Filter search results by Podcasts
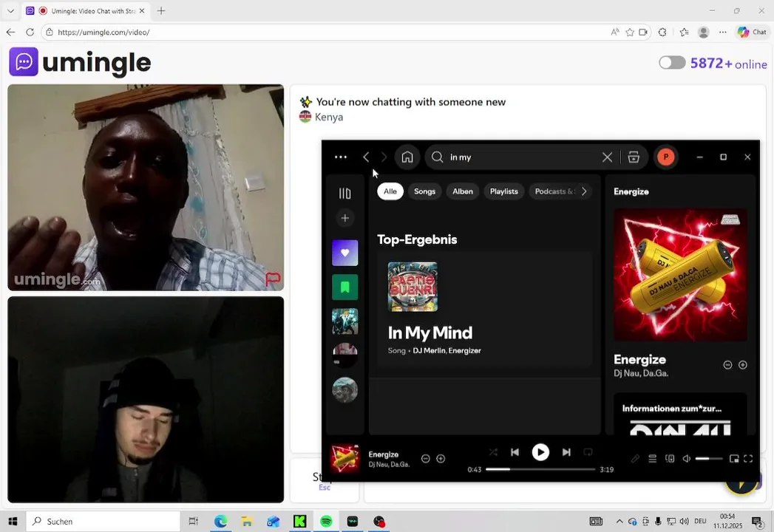Viewport: 774px width, 532px height. (554, 191)
